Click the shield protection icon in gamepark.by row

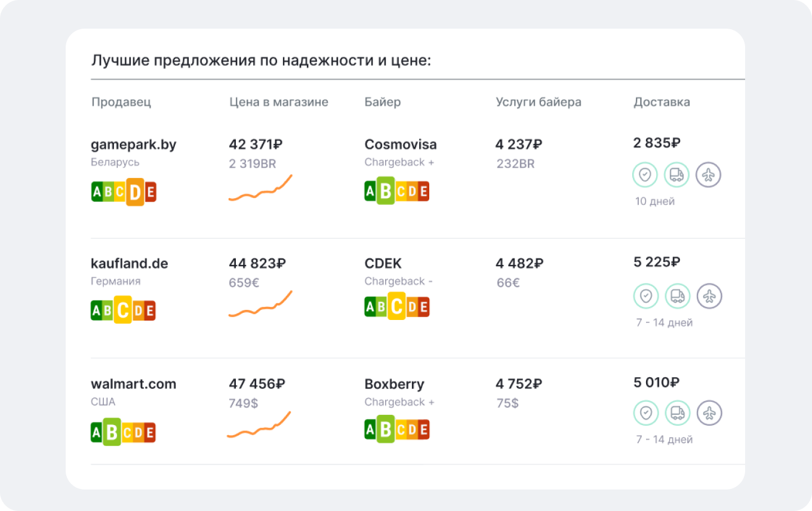645,175
